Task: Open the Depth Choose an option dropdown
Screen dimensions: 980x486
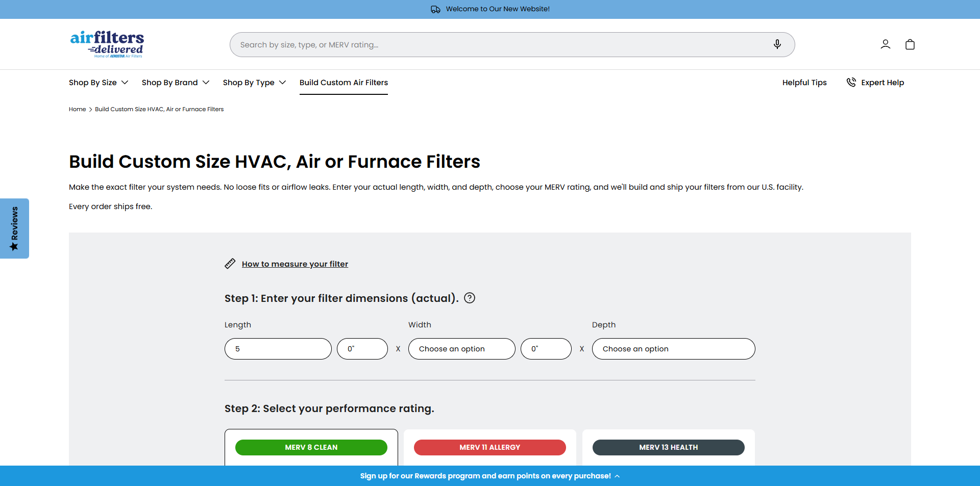Action: [673, 349]
